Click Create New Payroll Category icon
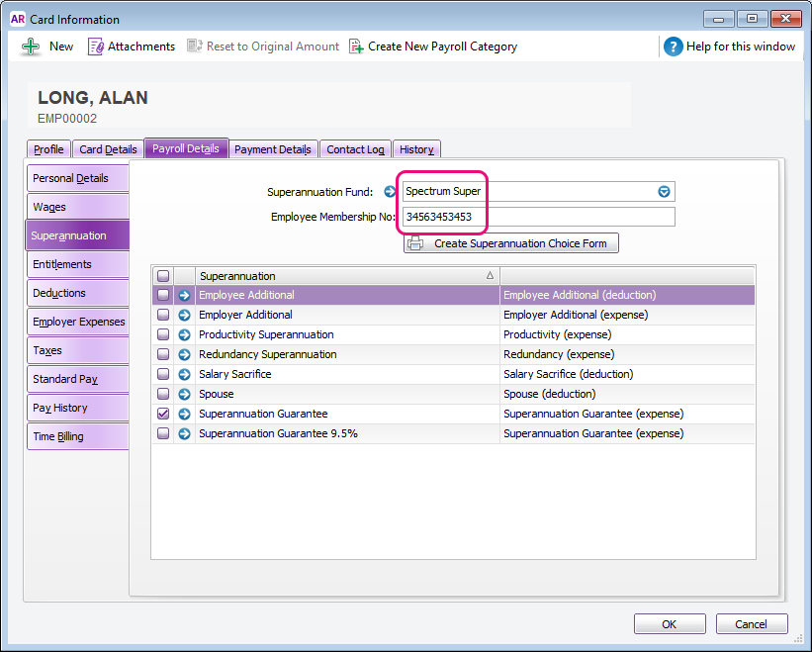 click(x=357, y=47)
